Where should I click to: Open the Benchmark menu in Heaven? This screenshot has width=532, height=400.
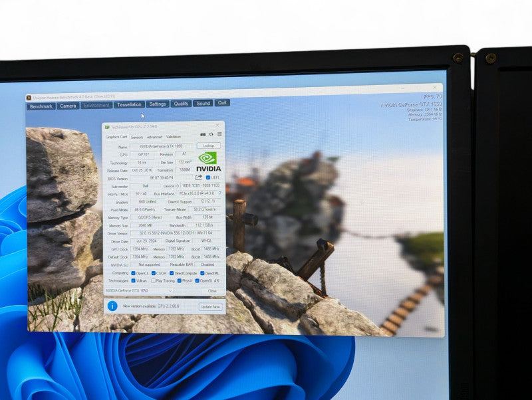click(x=41, y=106)
